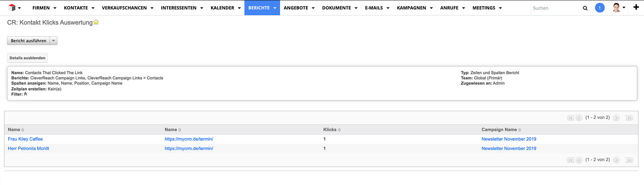Open the notifications badge showing 1
The width and height of the screenshot is (644, 185).
(x=600, y=8)
